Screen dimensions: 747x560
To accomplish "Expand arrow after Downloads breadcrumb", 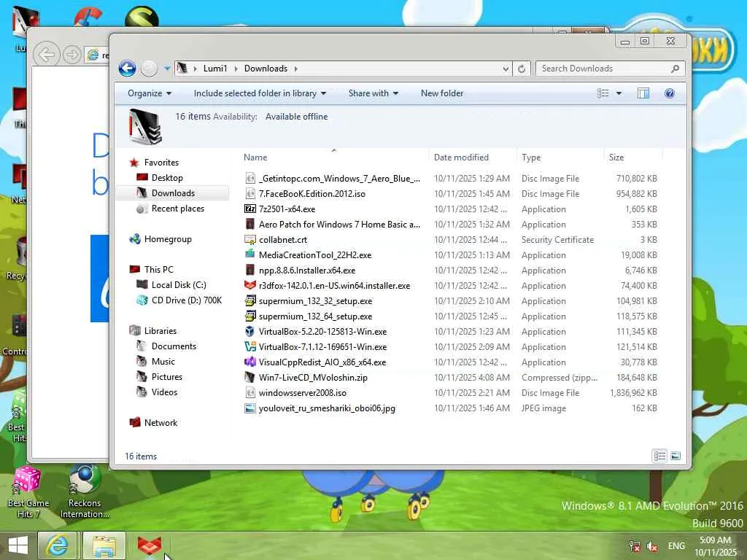I will point(296,69).
